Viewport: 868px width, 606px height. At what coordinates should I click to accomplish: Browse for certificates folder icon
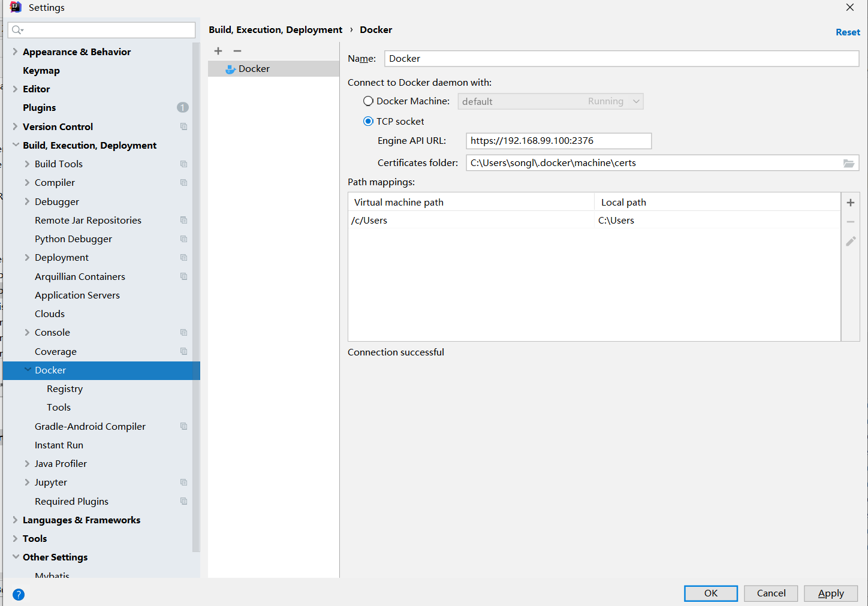point(849,163)
